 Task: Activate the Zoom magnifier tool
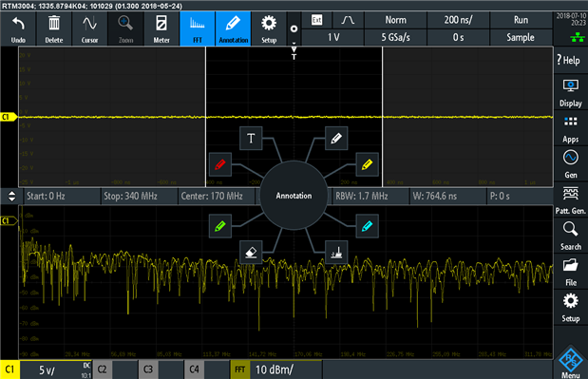coord(125,28)
